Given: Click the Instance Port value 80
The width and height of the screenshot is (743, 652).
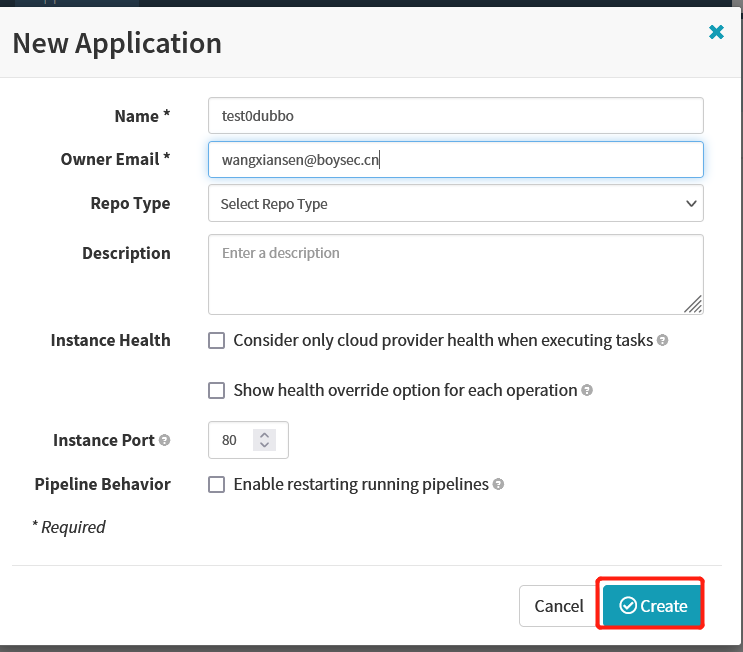Looking at the screenshot, I should pos(229,440).
